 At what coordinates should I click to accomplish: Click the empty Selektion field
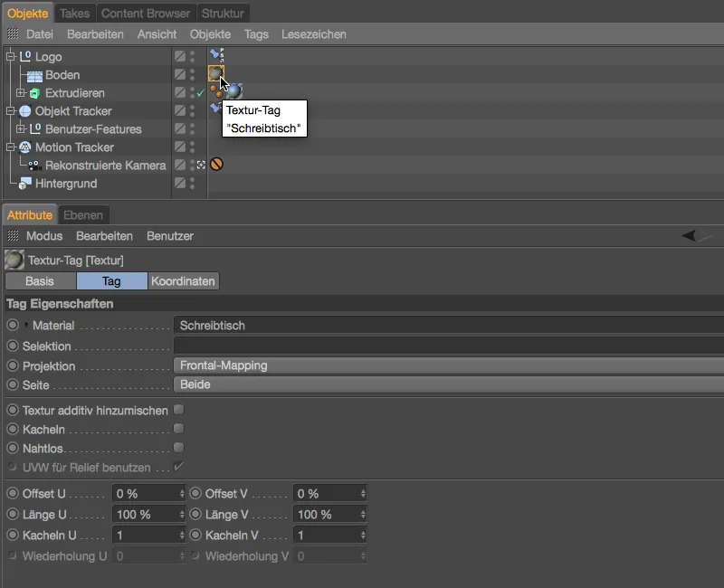[449, 346]
